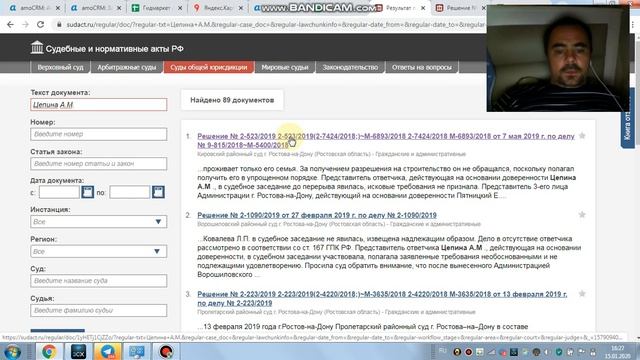Switch to the Верховный суд tab
Image resolution: width=640 pixels, height=360 pixels.
[x=60, y=67]
